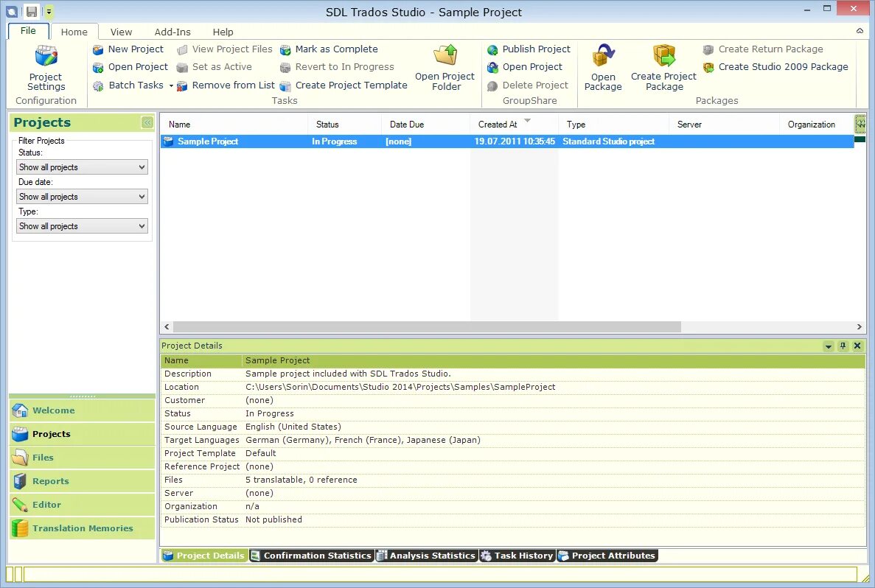
Task: Click the column chooser icon in list
Action: pos(860,123)
